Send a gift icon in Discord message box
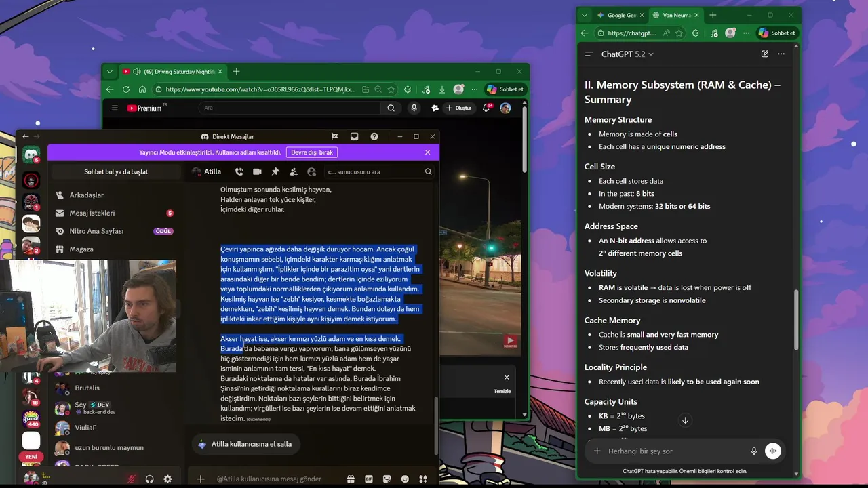The height and width of the screenshot is (488, 868). click(x=351, y=479)
